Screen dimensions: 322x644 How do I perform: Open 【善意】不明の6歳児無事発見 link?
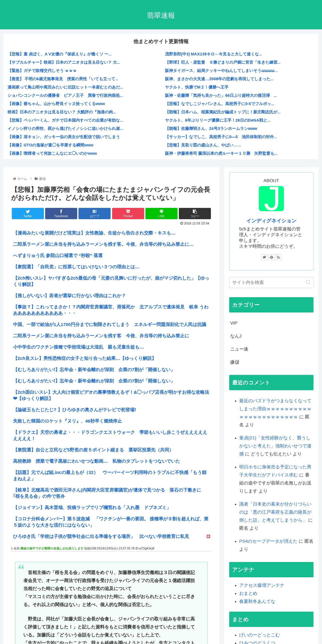(x=63, y=79)
